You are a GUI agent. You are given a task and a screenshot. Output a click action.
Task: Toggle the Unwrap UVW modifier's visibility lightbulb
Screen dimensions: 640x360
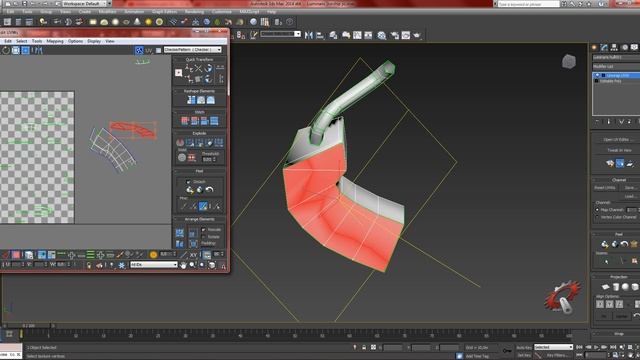(597, 76)
